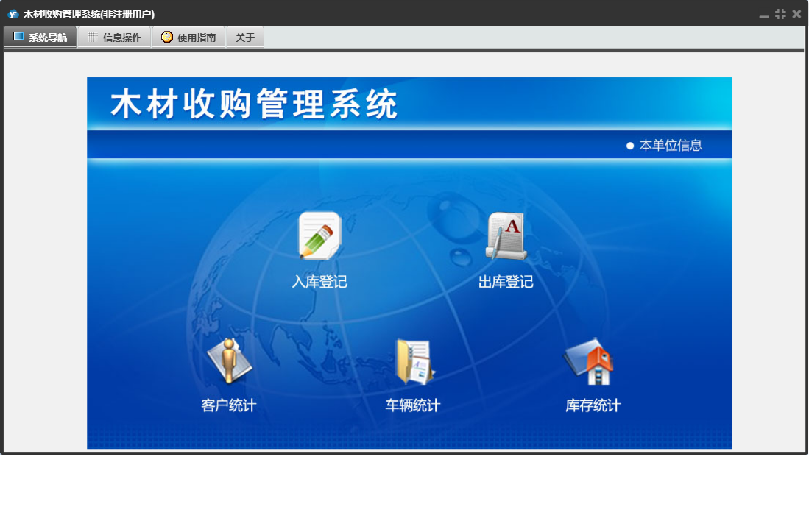The height and width of the screenshot is (532, 809).
Task: Click the 使用指南 tab yellow circle icon
Action: (166, 37)
